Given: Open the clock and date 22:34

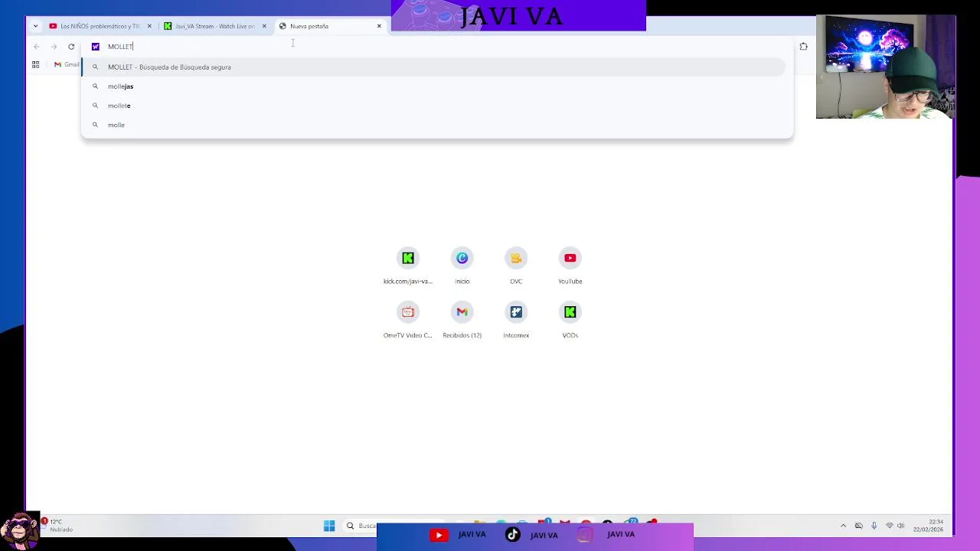Looking at the screenshot, I should click(928, 526).
